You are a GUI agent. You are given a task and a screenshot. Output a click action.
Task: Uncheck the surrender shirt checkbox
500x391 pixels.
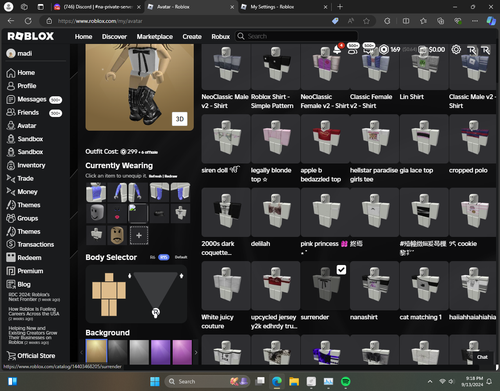341,270
